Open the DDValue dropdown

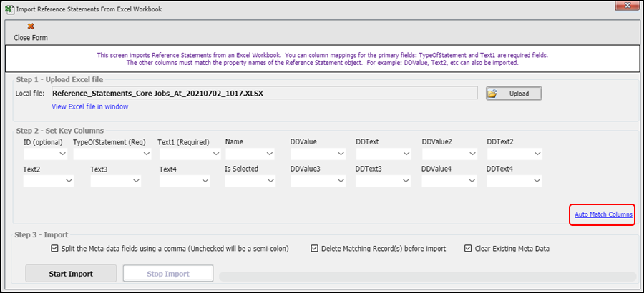coord(316,154)
